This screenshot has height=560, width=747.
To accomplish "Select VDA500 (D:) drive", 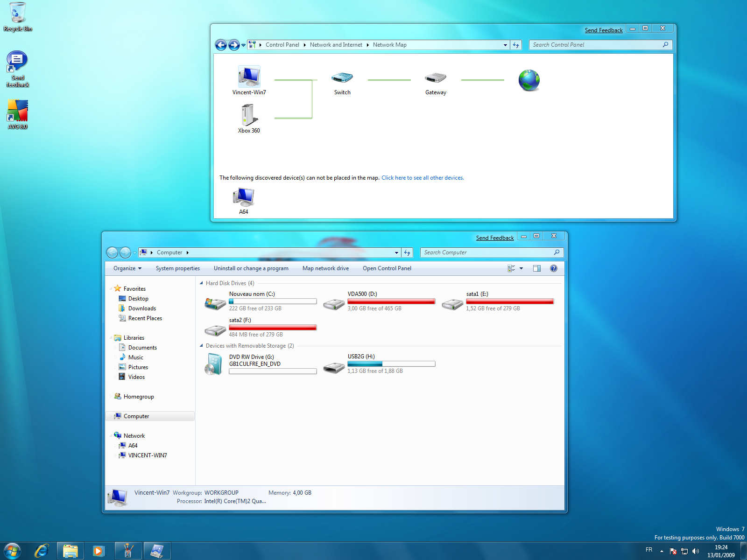I will (379, 301).
